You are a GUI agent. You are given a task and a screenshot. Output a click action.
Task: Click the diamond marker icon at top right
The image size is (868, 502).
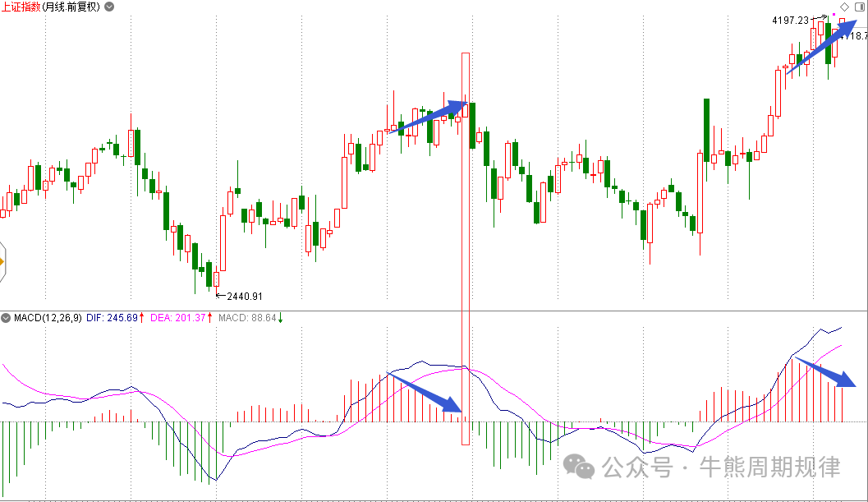click(x=844, y=7)
